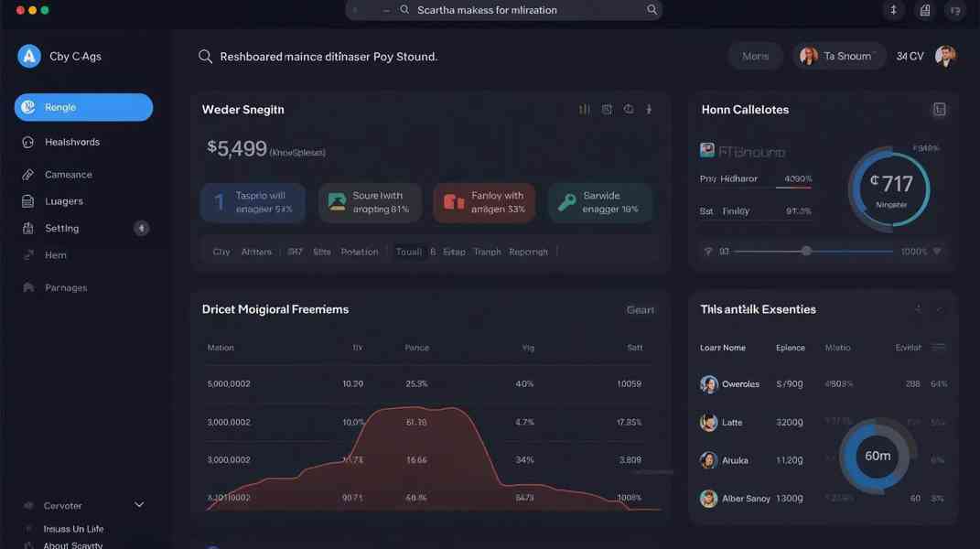The height and width of the screenshot is (549, 980).
Task: Select the Potetion tab
Action: (x=359, y=252)
